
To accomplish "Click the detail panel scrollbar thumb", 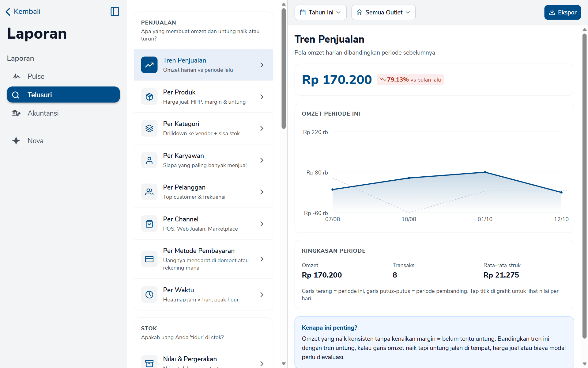I will click(x=585, y=186).
